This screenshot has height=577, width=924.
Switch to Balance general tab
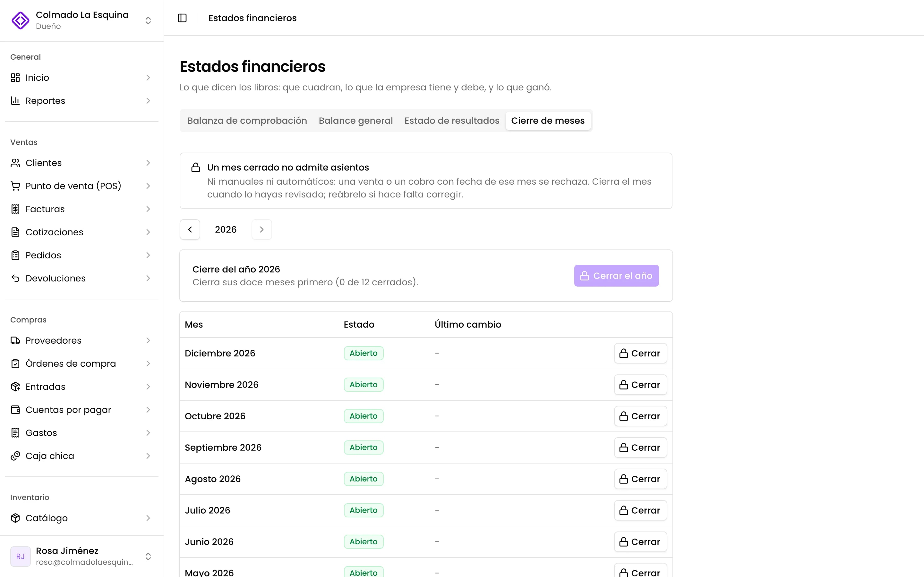pyautogui.click(x=355, y=121)
